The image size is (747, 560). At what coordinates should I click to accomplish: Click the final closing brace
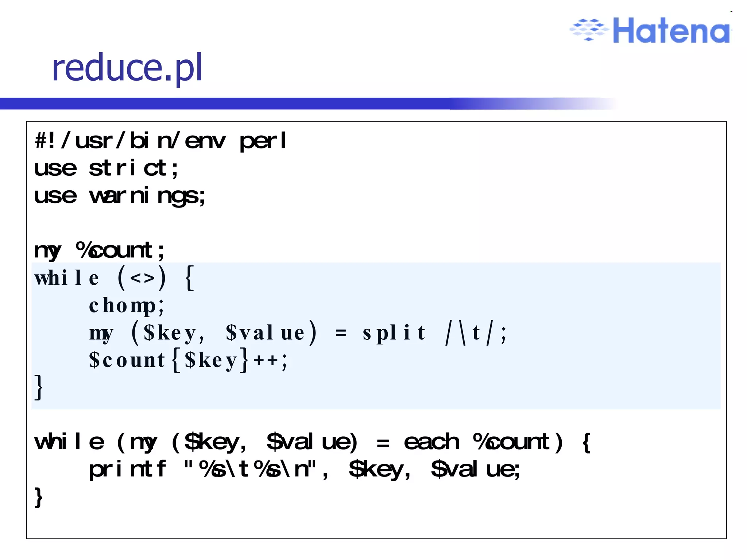point(39,497)
